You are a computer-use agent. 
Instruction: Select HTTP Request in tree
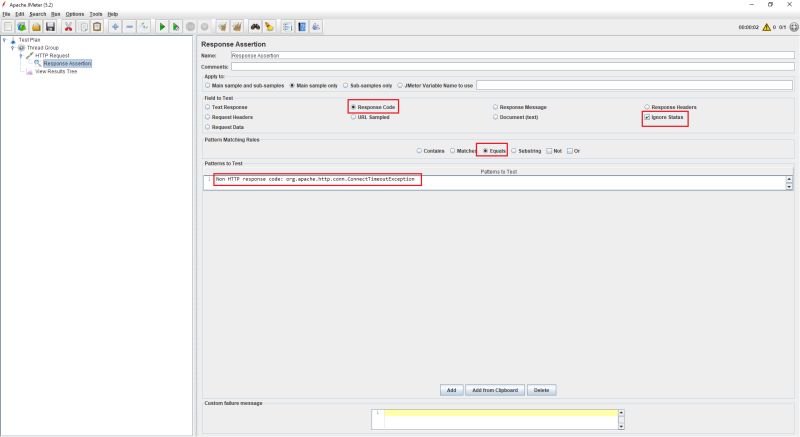point(52,56)
